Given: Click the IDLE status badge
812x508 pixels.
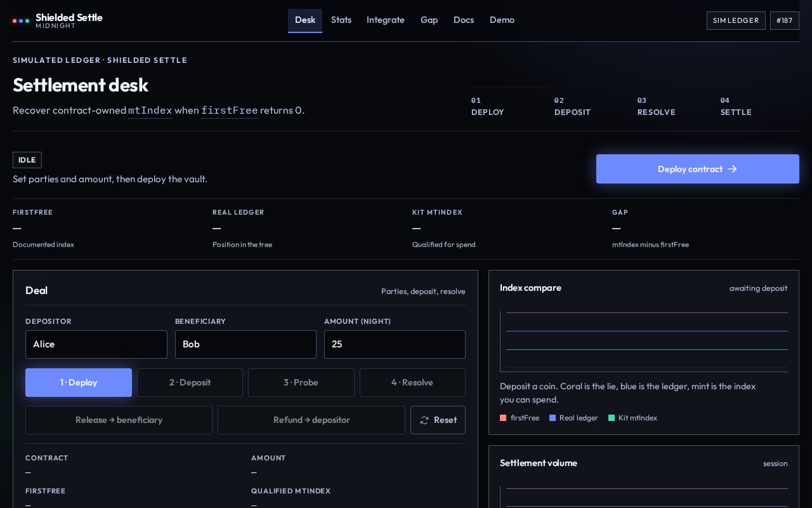Looking at the screenshot, I should tap(27, 160).
